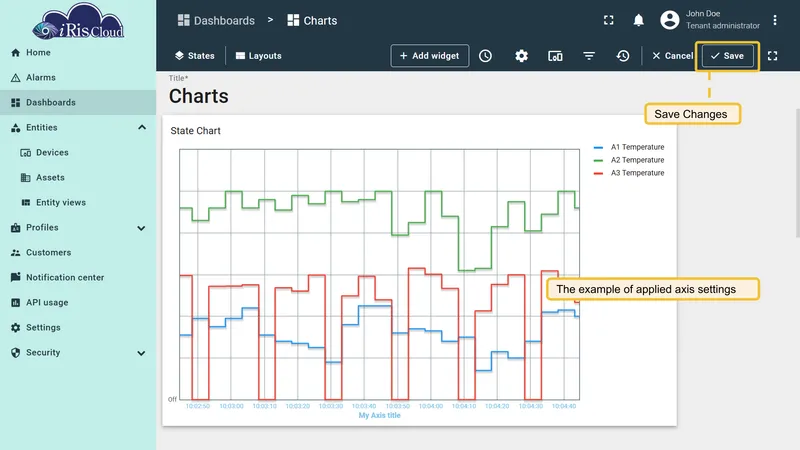
Task: Click the Off y-axis label
Action: (x=172, y=399)
